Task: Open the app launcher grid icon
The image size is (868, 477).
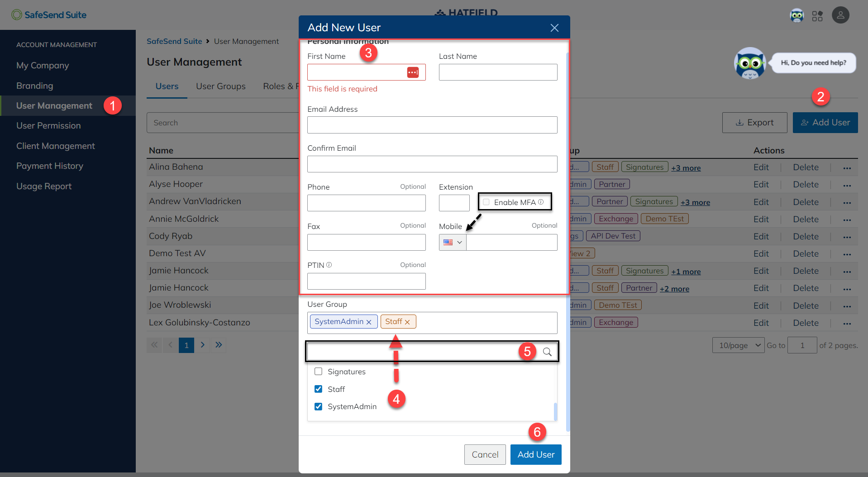Action: tap(817, 15)
